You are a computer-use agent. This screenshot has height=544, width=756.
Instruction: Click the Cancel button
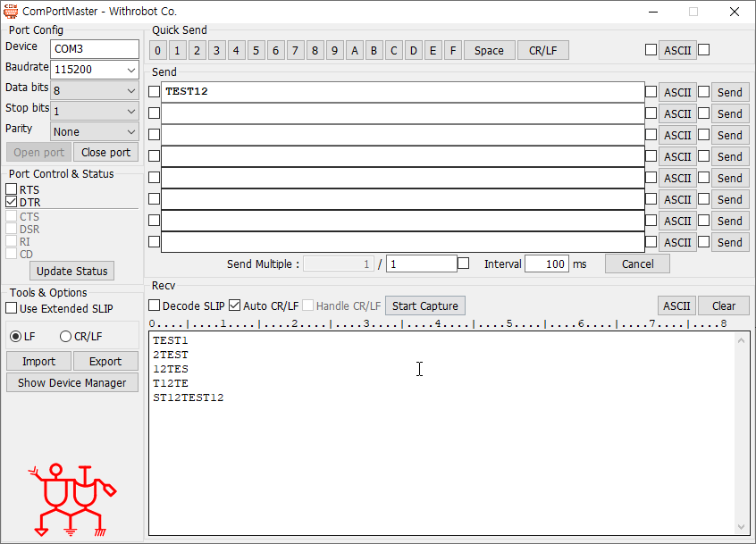[637, 264]
